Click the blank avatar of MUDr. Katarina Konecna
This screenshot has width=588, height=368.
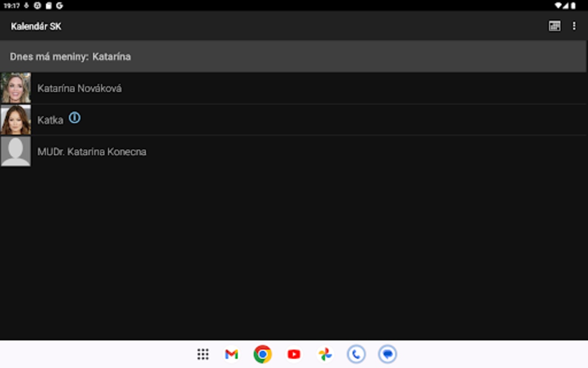[16, 151]
